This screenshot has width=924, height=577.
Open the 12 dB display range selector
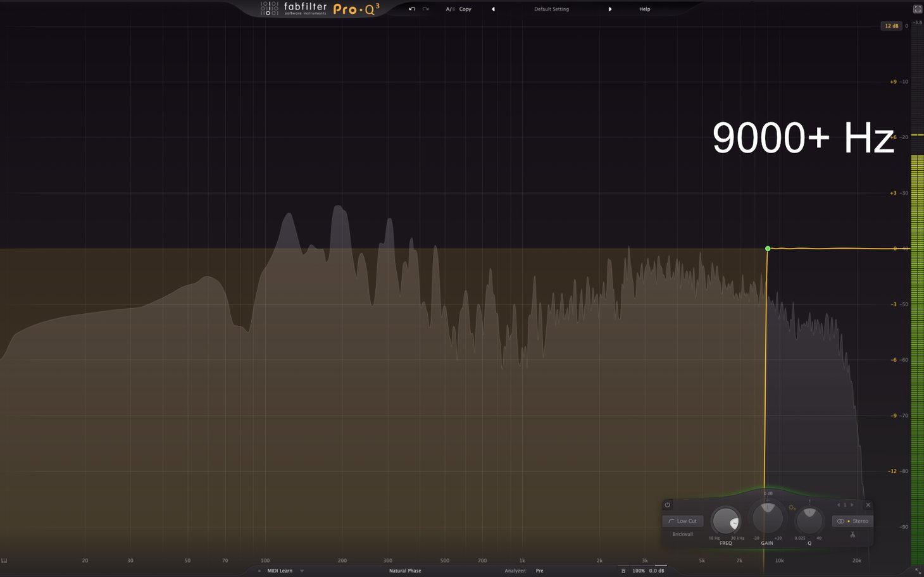[x=891, y=26]
